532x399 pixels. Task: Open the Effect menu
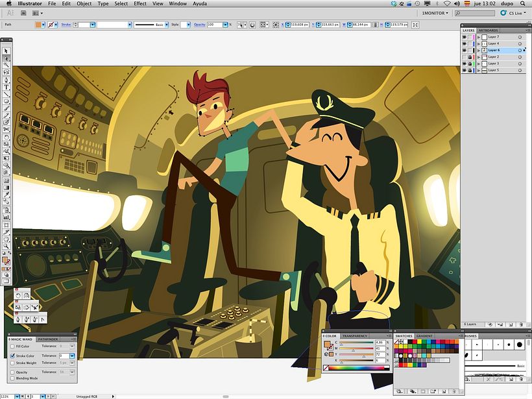[140, 4]
